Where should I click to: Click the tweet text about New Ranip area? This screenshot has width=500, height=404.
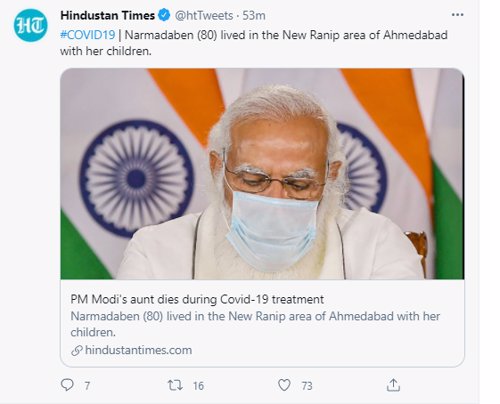tap(254, 43)
